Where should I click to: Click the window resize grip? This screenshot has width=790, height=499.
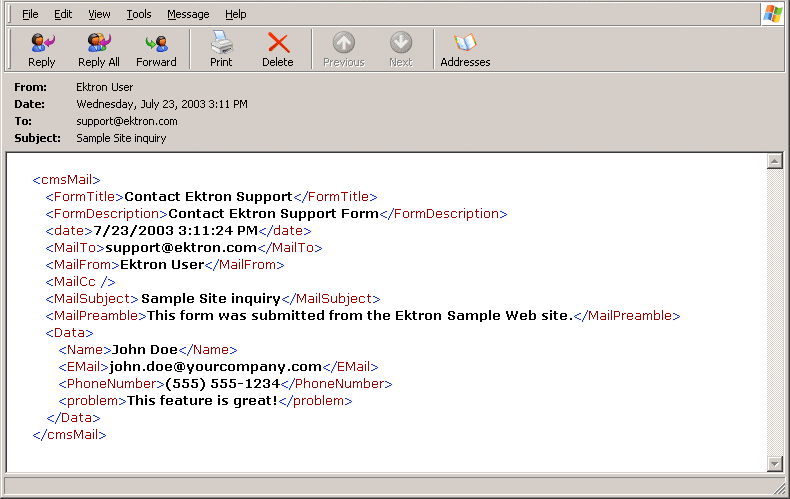click(780, 488)
